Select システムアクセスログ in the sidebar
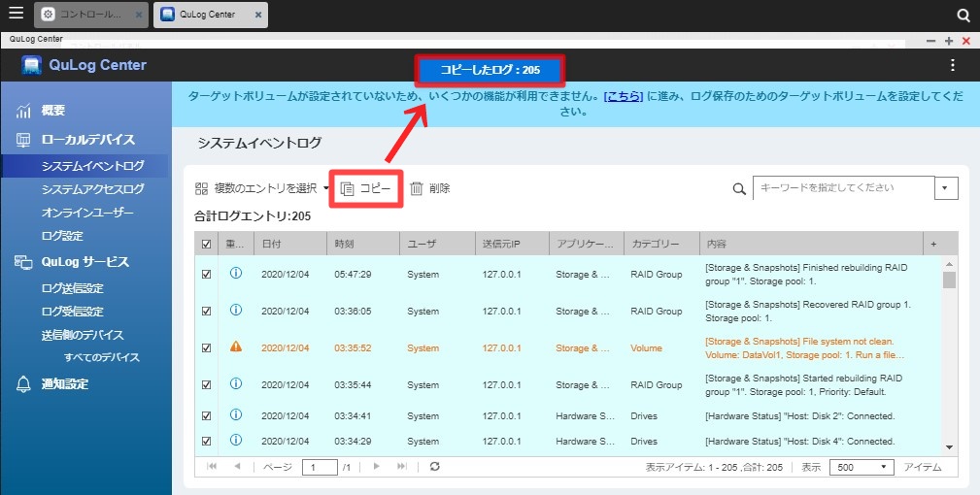980x495 pixels. pyautogui.click(x=92, y=189)
